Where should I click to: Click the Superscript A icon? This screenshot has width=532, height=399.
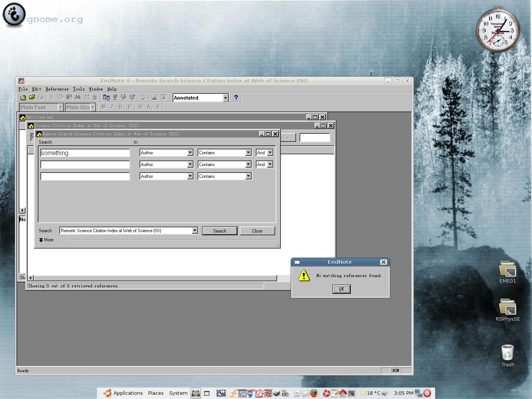point(141,107)
